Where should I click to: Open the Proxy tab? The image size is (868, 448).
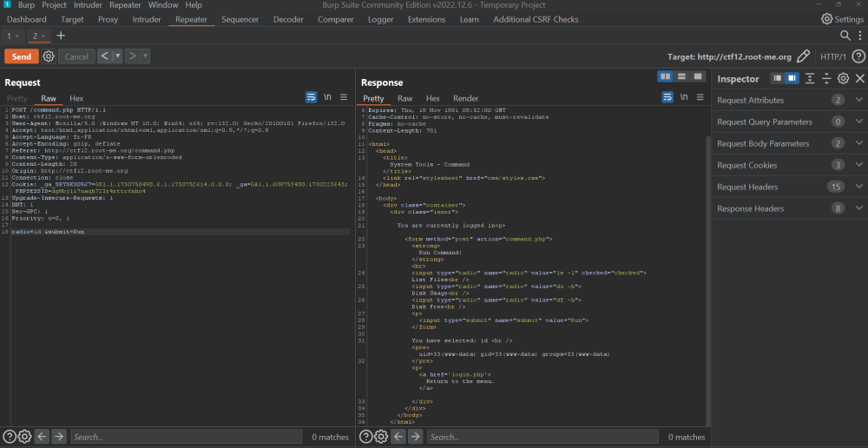(108, 19)
